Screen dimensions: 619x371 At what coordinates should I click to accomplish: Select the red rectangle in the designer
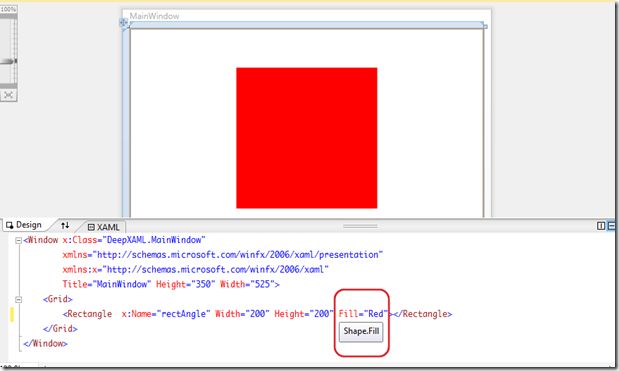[306, 138]
